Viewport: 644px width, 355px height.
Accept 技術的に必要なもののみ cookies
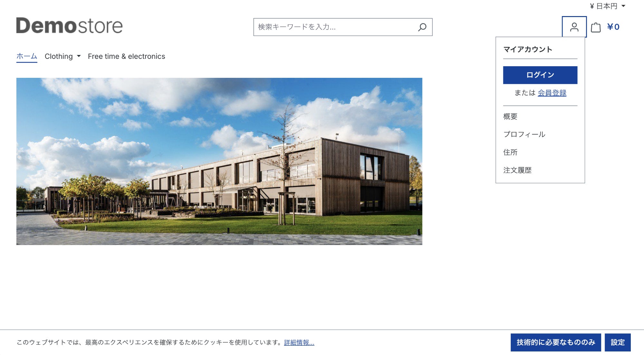click(x=555, y=342)
